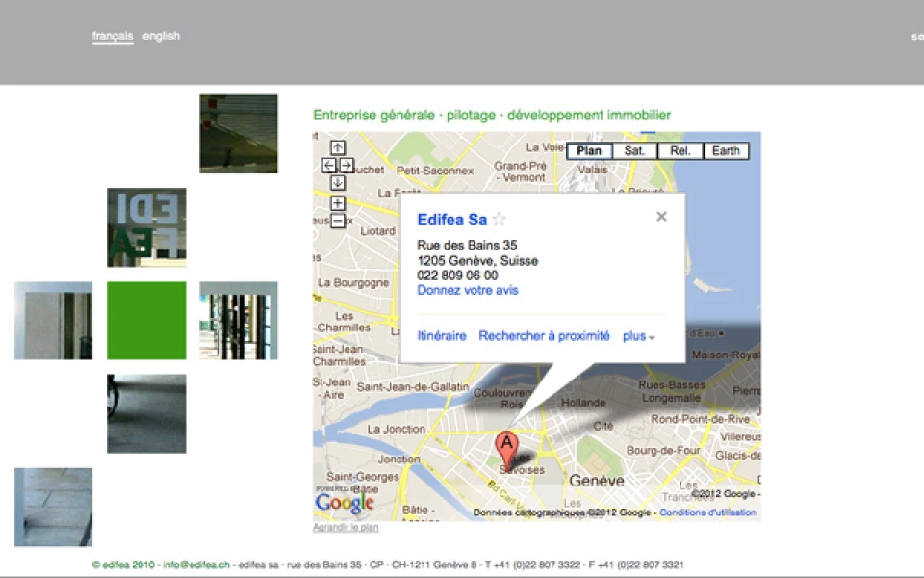Click 'Agrandir le plan' link

click(x=346, y=527)
